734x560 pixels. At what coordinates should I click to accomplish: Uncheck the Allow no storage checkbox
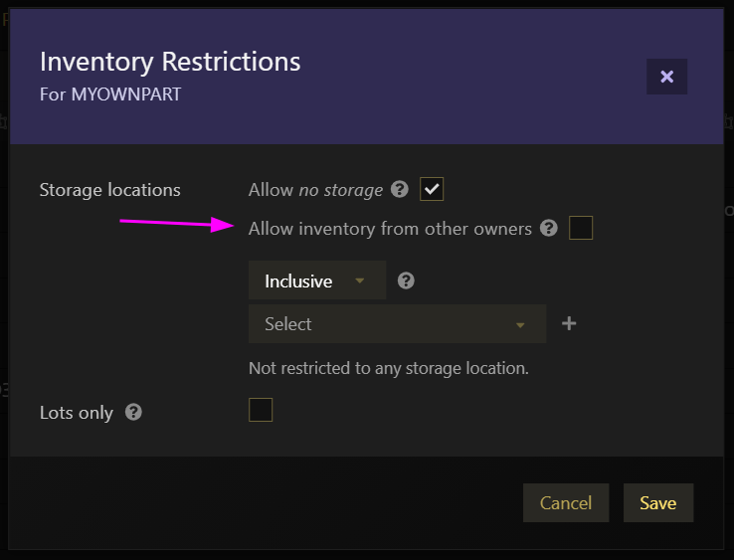pyautogui.click(x=431, y=189)
